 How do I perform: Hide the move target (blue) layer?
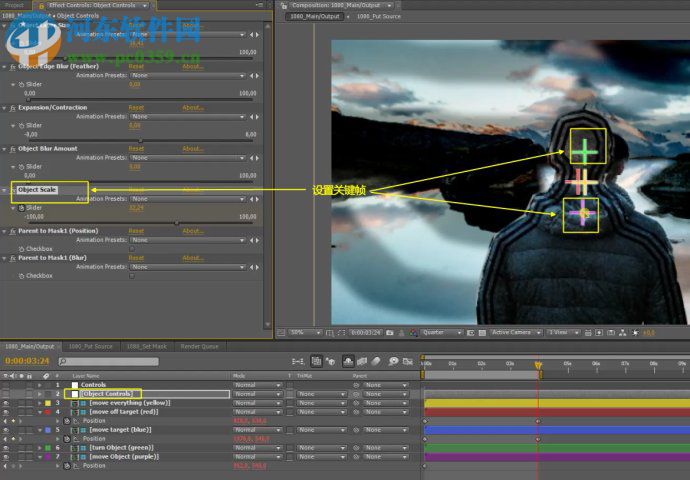[x=6, y=430]
